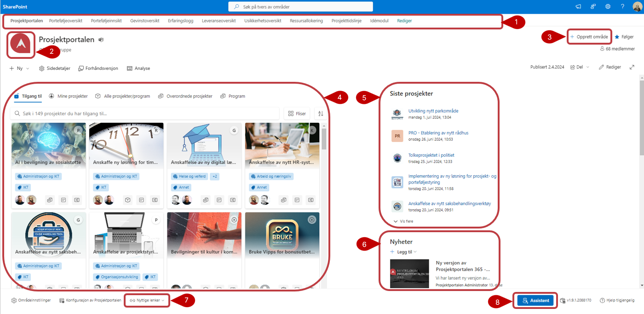
Task: Click the Prosjektportalen red site logo
Action: coord(21,45)
